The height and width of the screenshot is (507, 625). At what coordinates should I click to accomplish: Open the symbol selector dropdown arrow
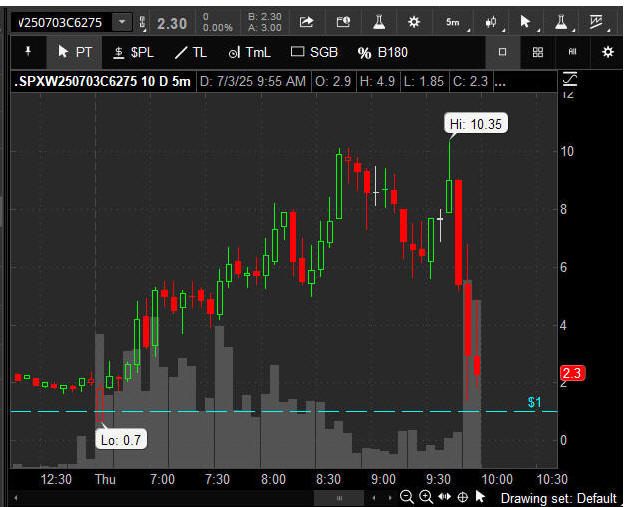point(122,22)
